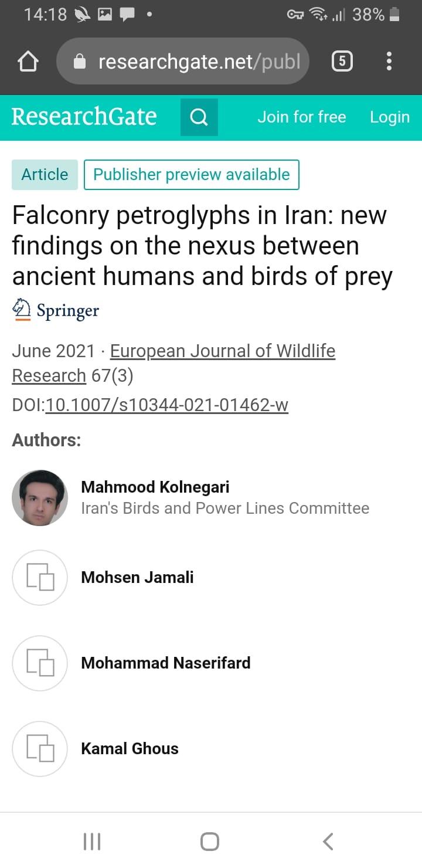Image resolution: width=422 pixels, height=868 pixels.
Task: Tap the address bar lock icon
Action: [80, 62]
